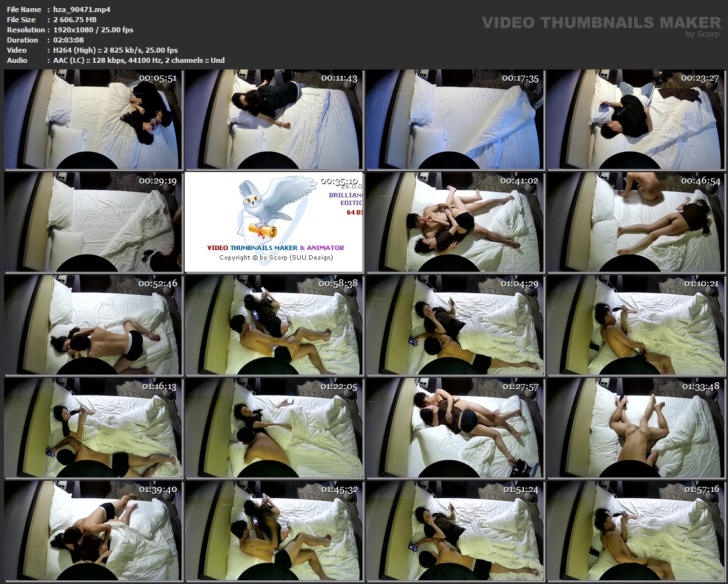
Task: Choose the thumbnail marked 01:10:21
Action: coord(635,325)
